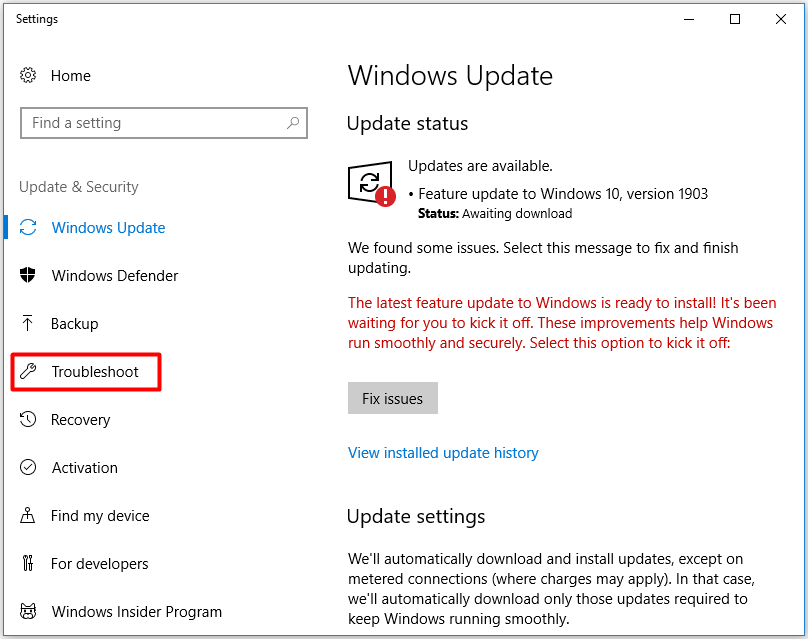This screenshot has height=639, width=808.
Task: Click the Windows Defender shield icon
Action: [x=28, y=275]
